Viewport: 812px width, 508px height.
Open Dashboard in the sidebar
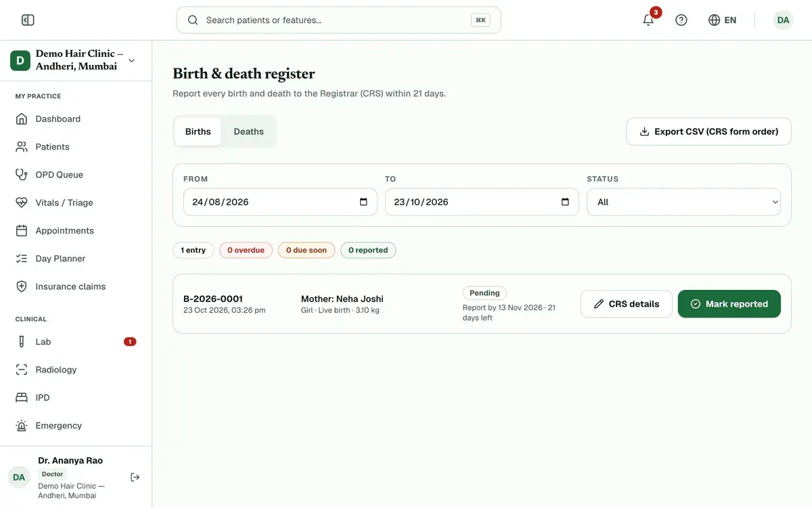pyautogui.click(x=76, y=119)
